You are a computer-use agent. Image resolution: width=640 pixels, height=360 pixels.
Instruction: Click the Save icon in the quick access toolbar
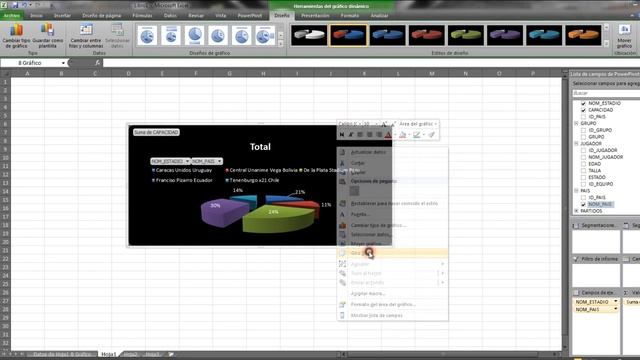click(x=15, y=5)
